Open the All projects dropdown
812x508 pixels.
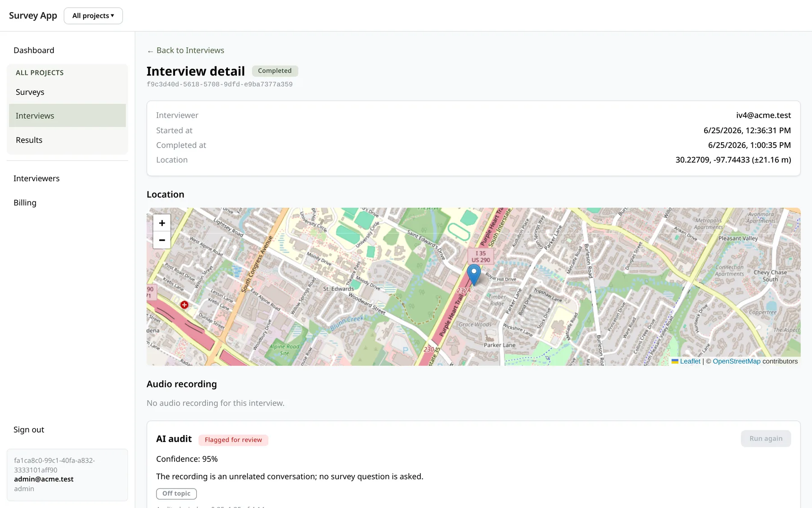click(x=93, y=16)
